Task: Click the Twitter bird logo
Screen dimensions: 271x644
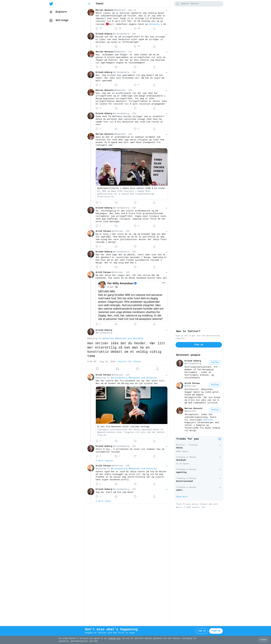Action: pos(51,4)
